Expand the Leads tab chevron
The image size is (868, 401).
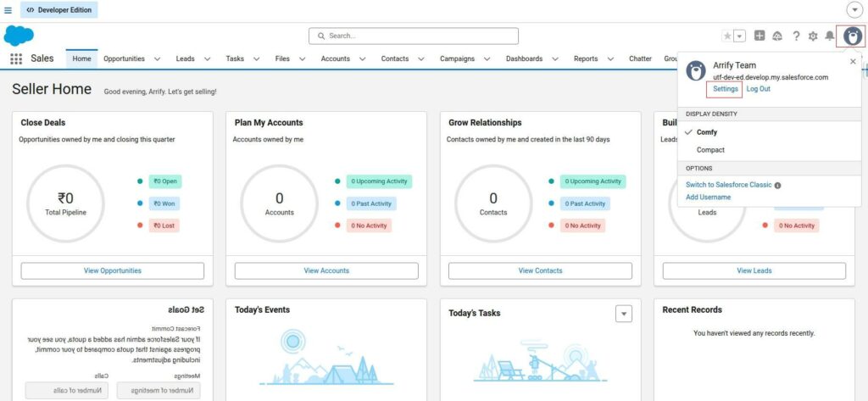tap(207, 58)
